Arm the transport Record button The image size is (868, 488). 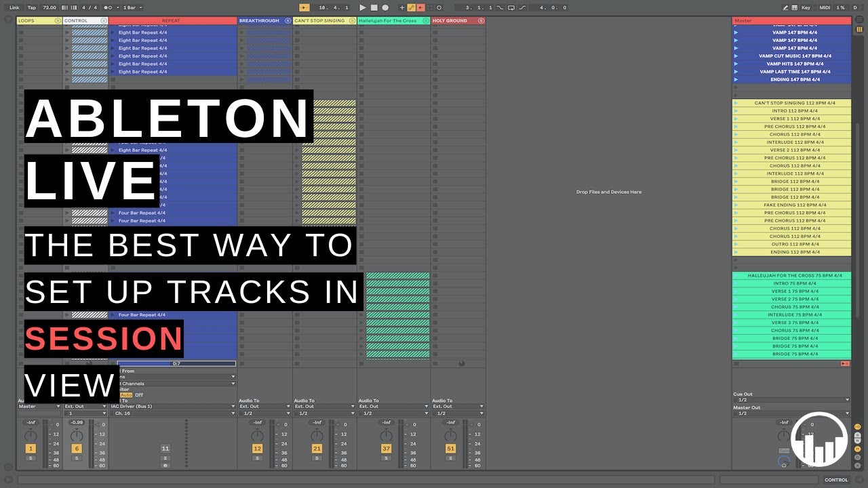(x=385, y=7)
